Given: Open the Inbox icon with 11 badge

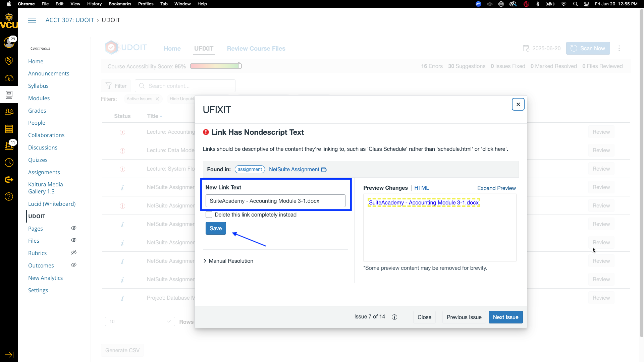Looking at the screenshot, I should pyautogui.click(x=9, y=146).
